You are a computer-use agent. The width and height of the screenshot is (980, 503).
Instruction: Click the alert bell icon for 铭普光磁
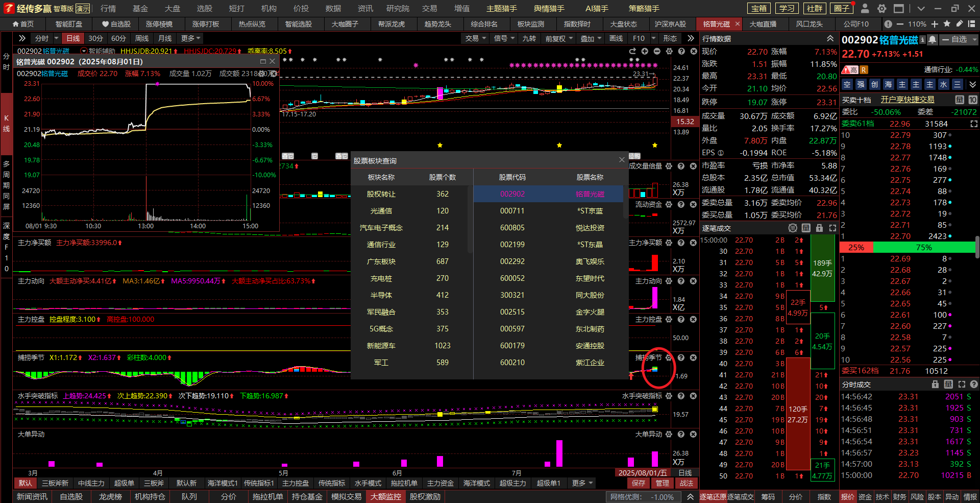[x=933, y=39]
